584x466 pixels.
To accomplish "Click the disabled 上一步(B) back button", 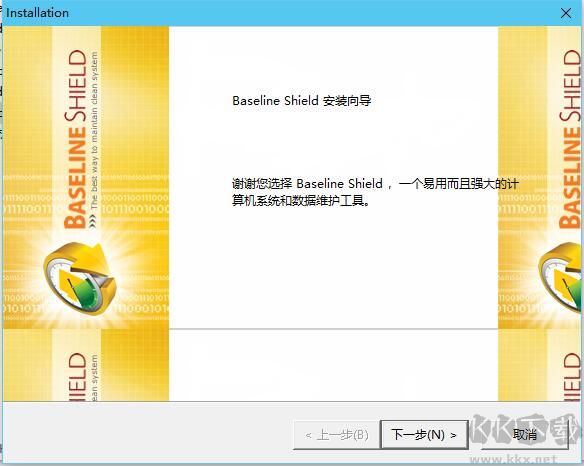I will pyautogui.click(x=337, y=435).
